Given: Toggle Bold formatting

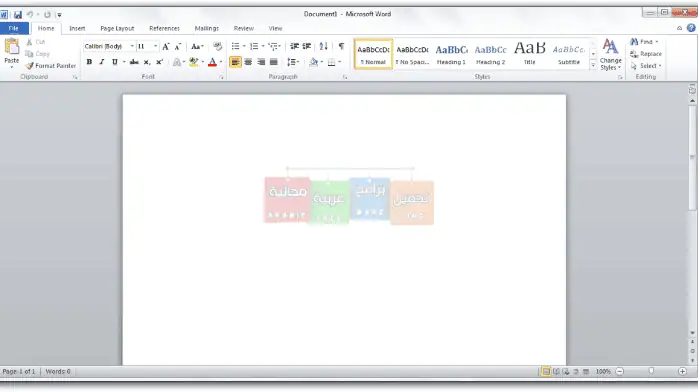Looking at the screenshot, I should (89, 62).
